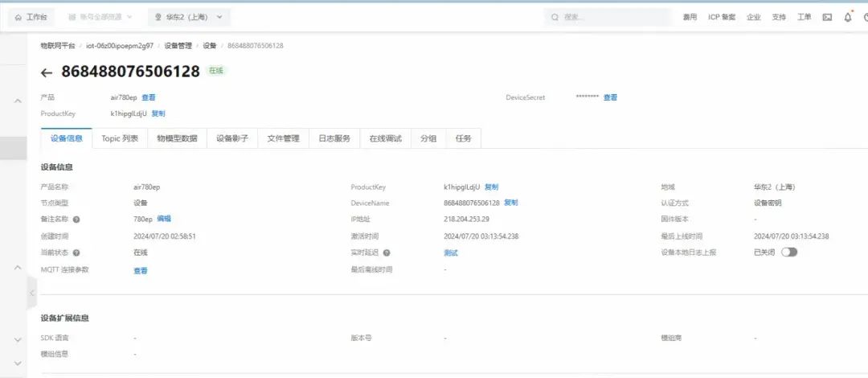Viewport: 868px width, 378px height.
Task: Open ICP 备案 in the top bar
Action: pos(722,17)
